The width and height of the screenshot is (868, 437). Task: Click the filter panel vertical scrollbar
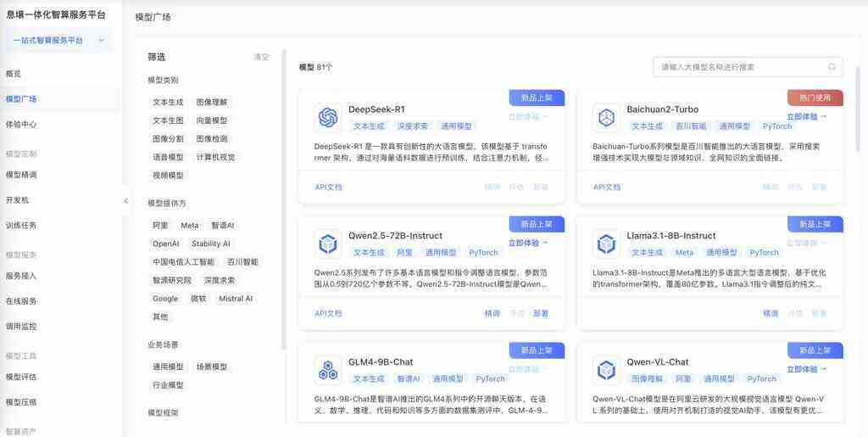[x=285, y=199]
